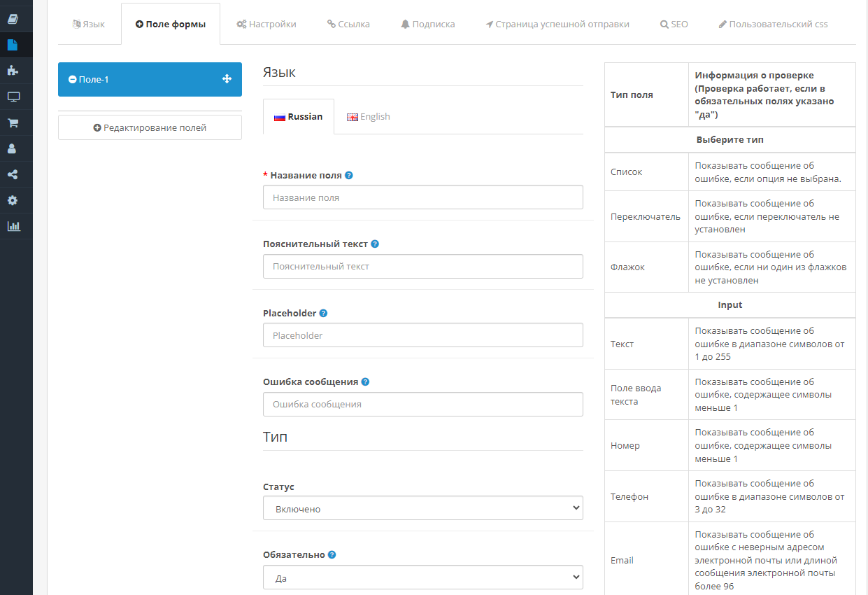This screenshot has height=595, width=868.
Task: Select the English language tab
Action: pyautogui.click(x=369, y=116)
